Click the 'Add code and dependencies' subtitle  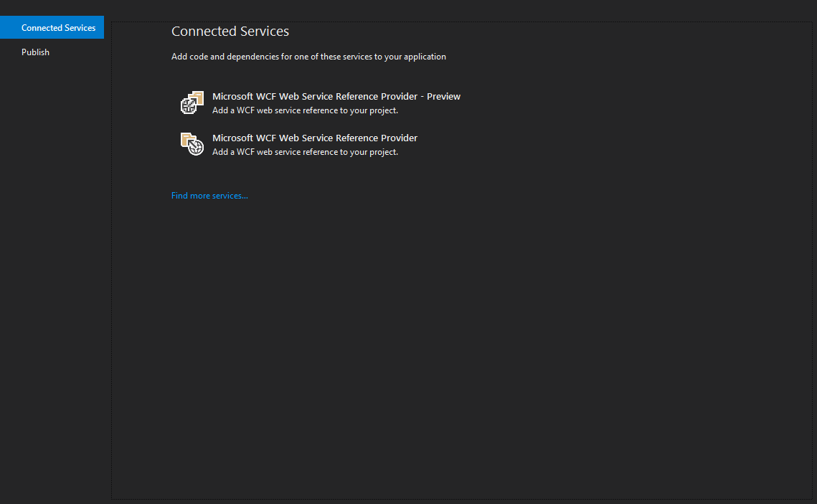coord(308,56)
